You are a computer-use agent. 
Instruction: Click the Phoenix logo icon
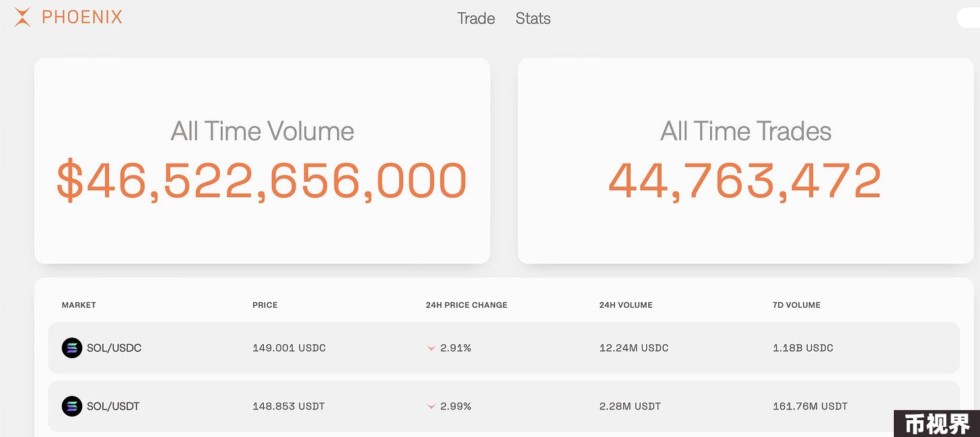tap(22, 17)
